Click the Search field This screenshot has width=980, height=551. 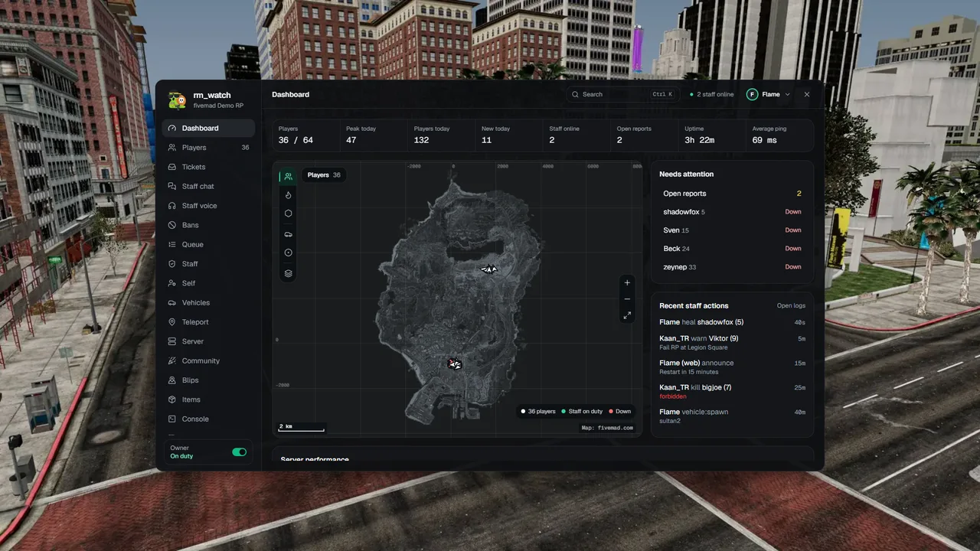point(622,94)
